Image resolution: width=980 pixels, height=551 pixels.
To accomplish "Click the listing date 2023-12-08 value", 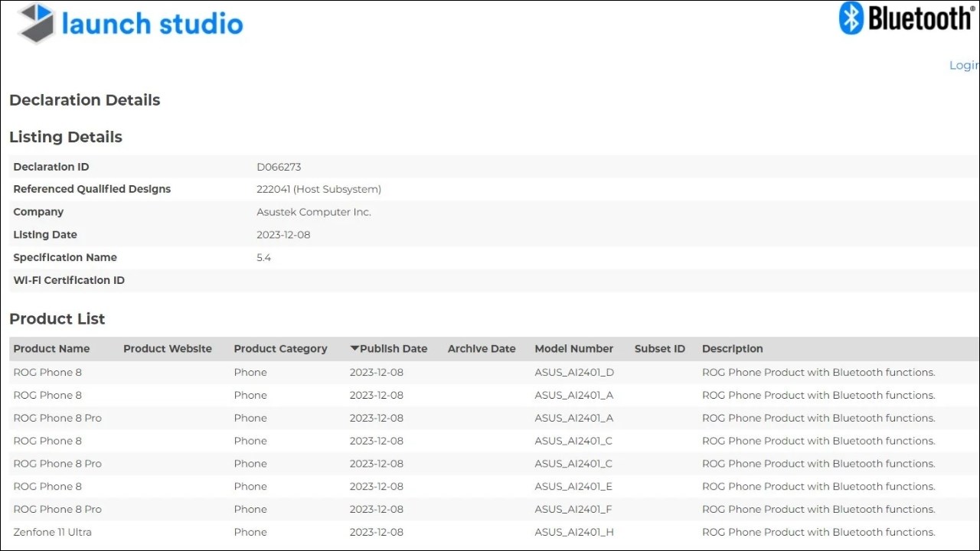I will [x=283, y=235].
